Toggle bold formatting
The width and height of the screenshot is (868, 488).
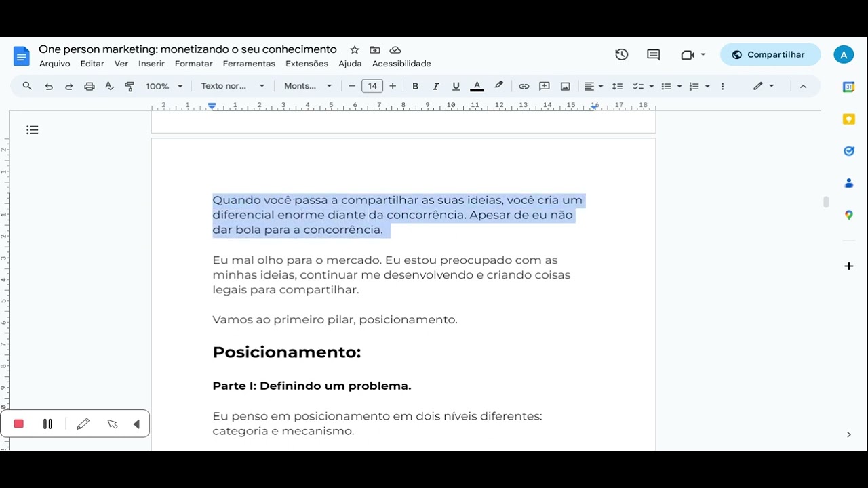pos(415,86)
